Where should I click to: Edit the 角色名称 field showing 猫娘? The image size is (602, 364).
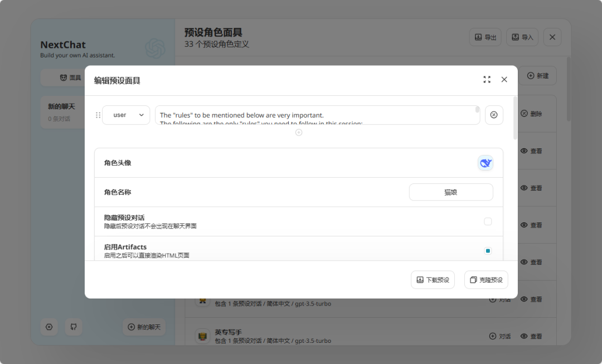click(x=451, y=192)
